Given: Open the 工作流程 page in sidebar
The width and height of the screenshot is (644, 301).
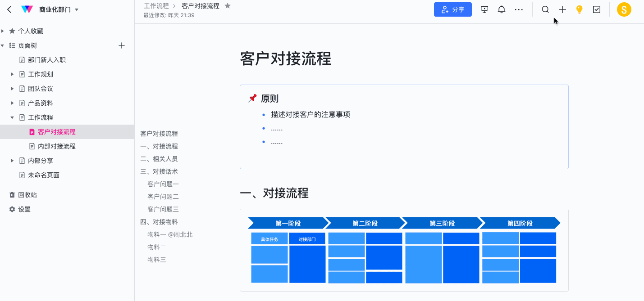Looking at the screenshot, I should [x=41, y=117].
